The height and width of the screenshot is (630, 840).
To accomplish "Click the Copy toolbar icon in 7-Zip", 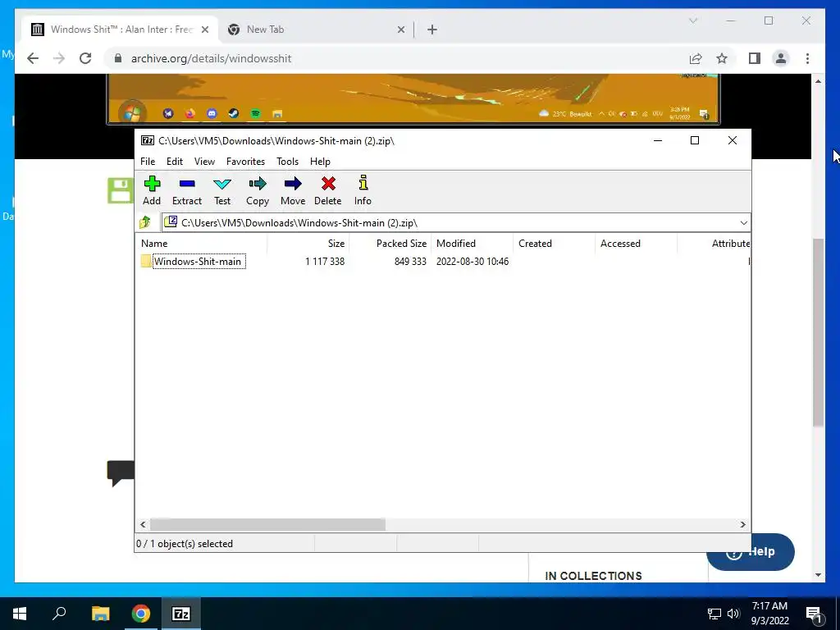I will (257, 190).
